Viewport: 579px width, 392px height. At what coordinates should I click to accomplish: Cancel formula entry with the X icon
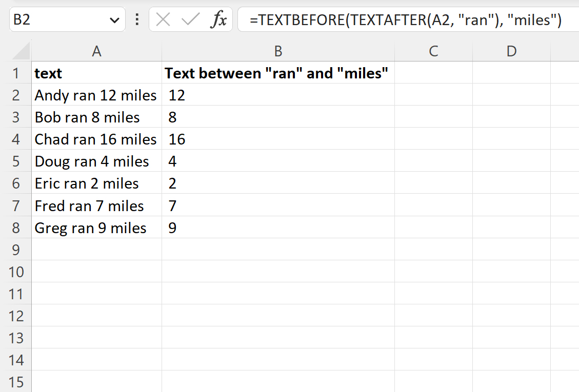[163, 19]
